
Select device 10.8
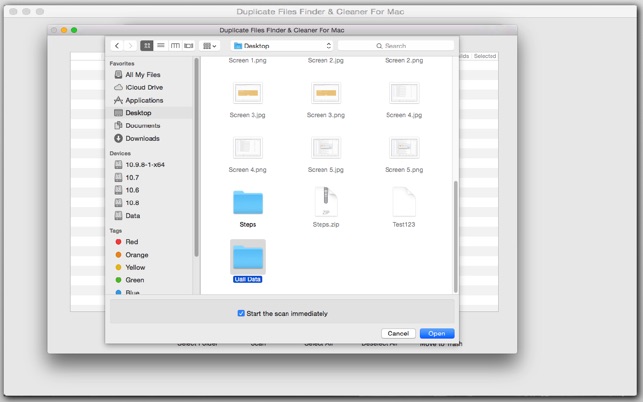point(132,203)
